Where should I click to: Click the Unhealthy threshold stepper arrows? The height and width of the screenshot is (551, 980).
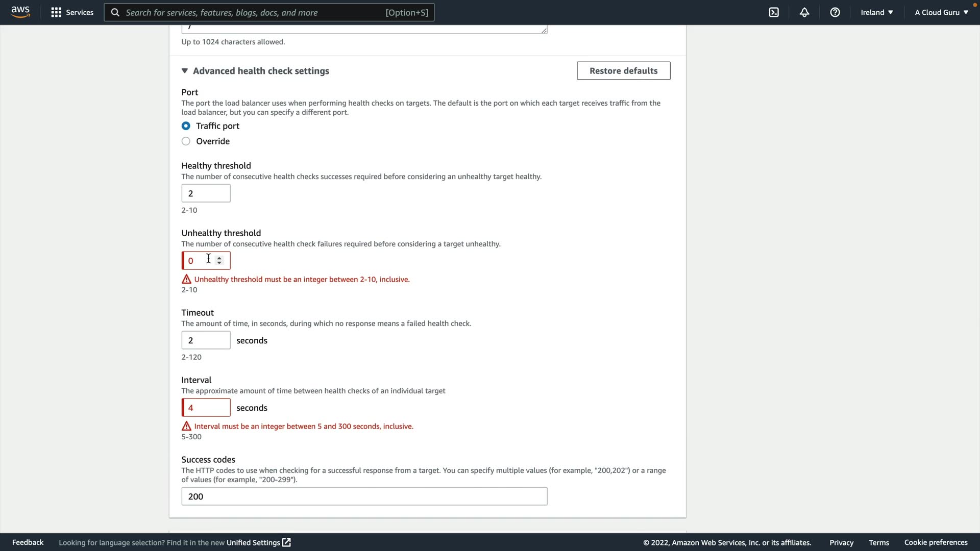[219, 260]
